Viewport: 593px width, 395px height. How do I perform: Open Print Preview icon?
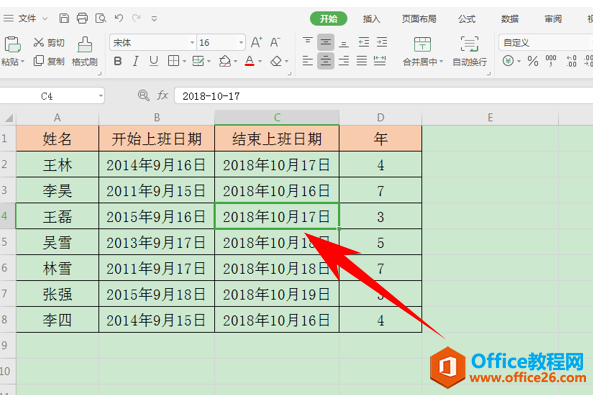click(101, 18)
